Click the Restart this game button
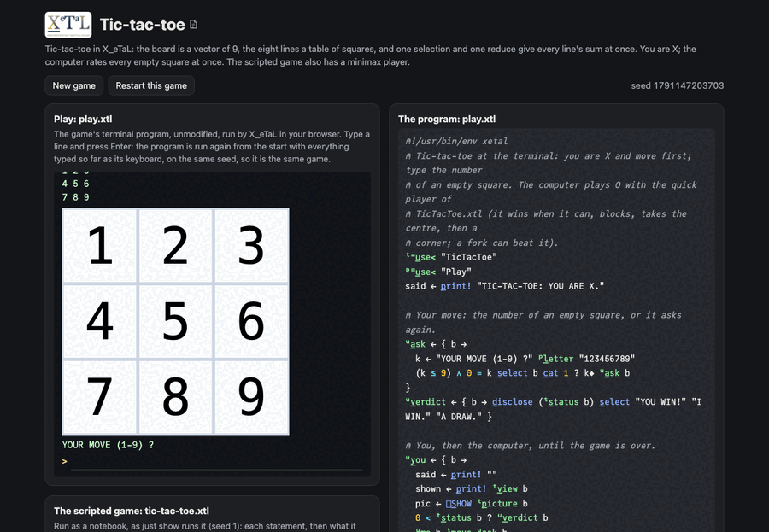The width and height of the screenshot is (769, 532). click(151, 85)
